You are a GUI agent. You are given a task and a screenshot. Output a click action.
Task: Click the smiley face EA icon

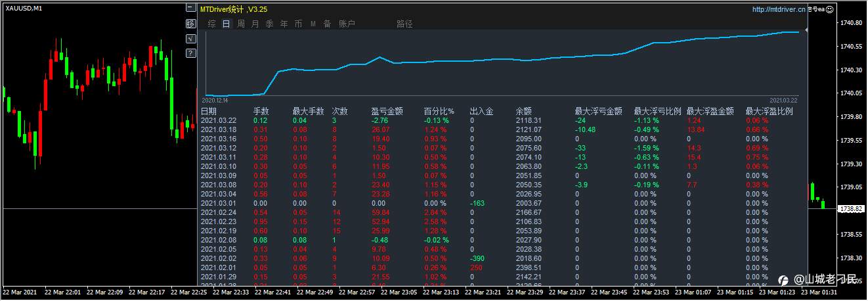(830, 9)
